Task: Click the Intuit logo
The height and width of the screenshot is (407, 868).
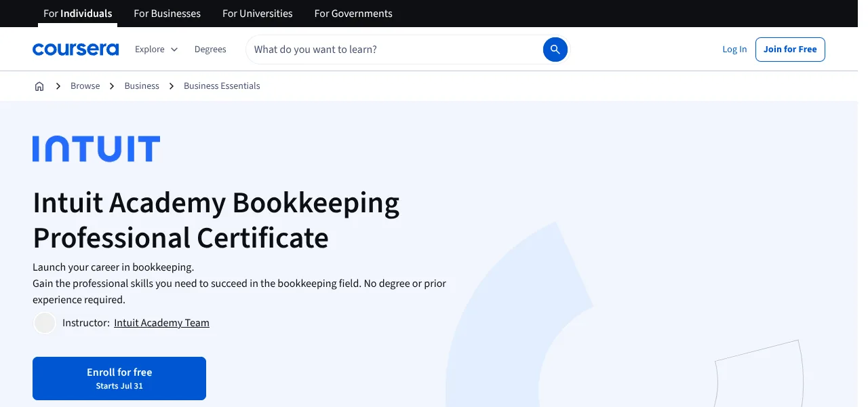Action: (96, 149)
